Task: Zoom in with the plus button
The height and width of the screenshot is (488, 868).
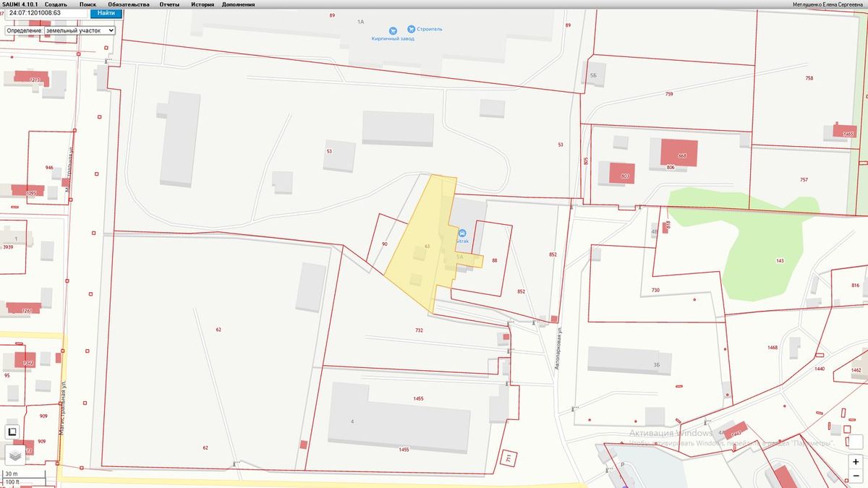Action: (856, 461)
